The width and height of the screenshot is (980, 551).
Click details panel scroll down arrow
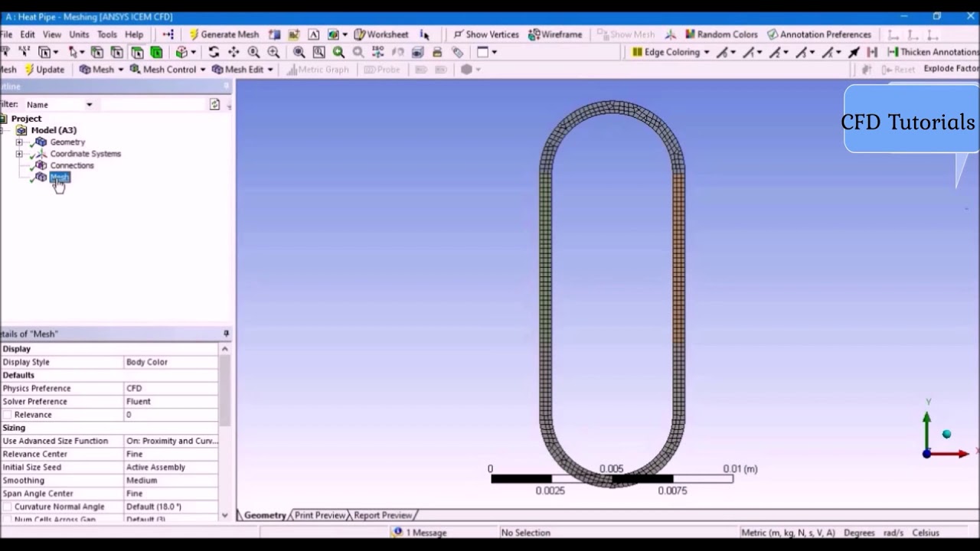225,515
